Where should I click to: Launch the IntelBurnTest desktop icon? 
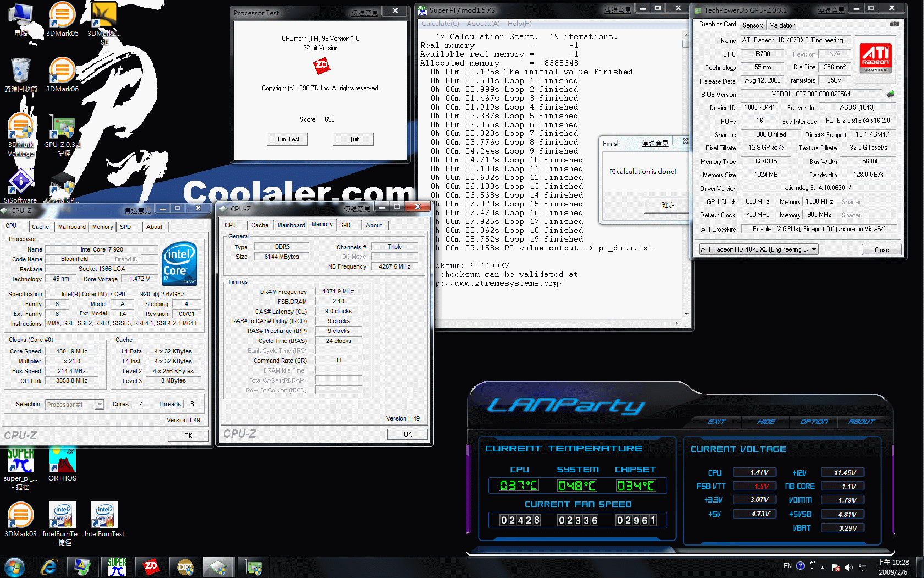[105, 519]
